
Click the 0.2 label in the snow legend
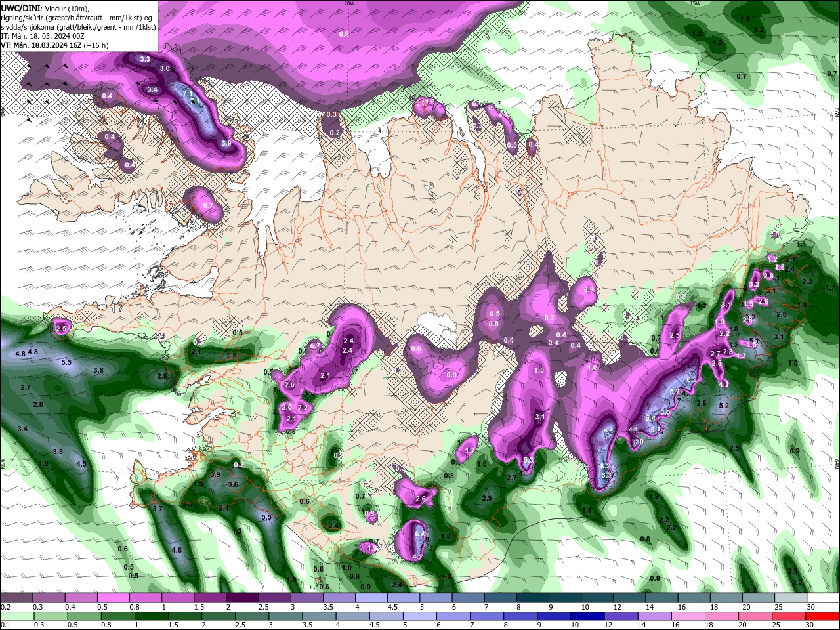pos(5,607)
